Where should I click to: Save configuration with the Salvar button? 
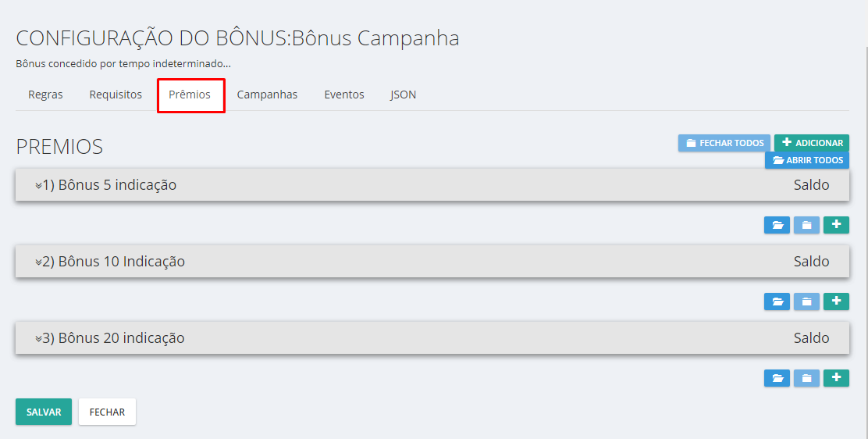44,412
